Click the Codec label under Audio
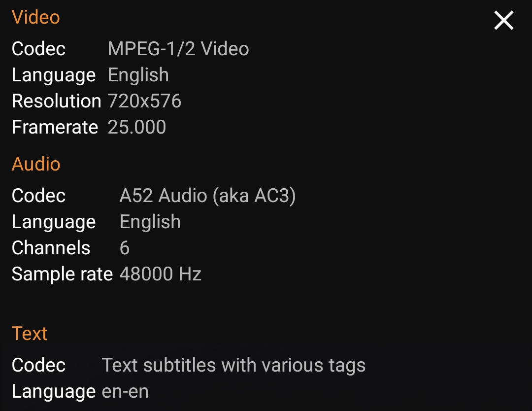The width and height of the screenshot is (532, 411). [x=38, y=196]
